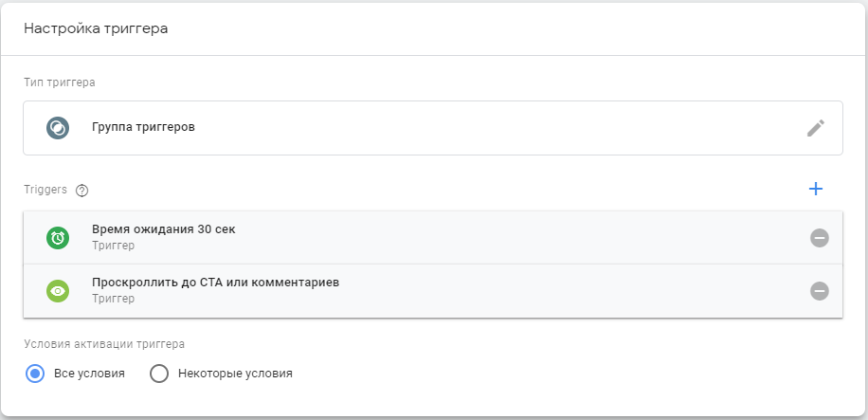The image size is (868, 420).
Task: Click the Тип триггера section label
Action: [60, 82]
